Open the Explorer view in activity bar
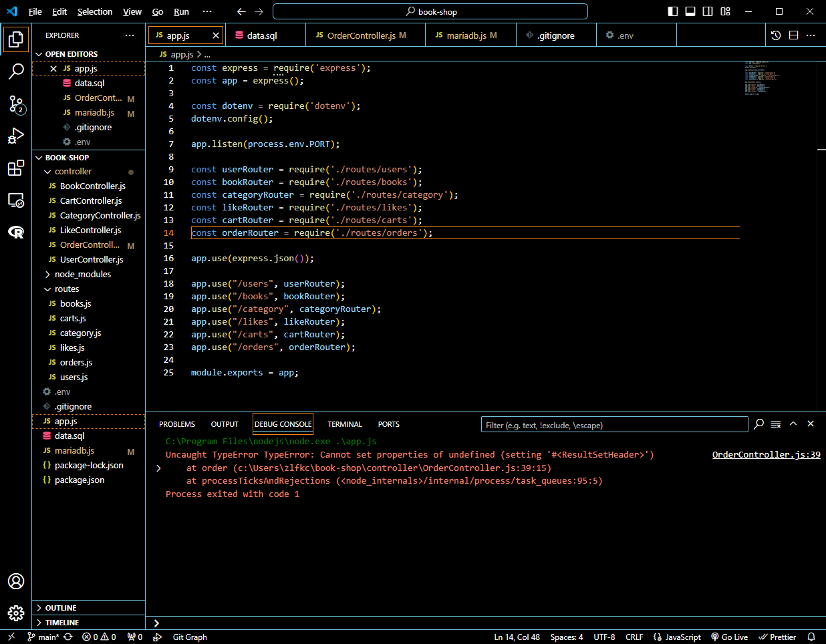 click(x=16, y=39)
